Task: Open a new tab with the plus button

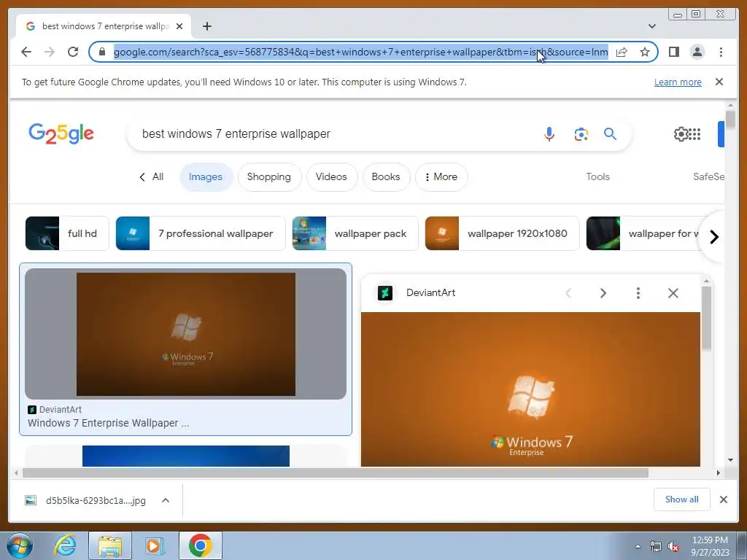Action: (206, 26)
